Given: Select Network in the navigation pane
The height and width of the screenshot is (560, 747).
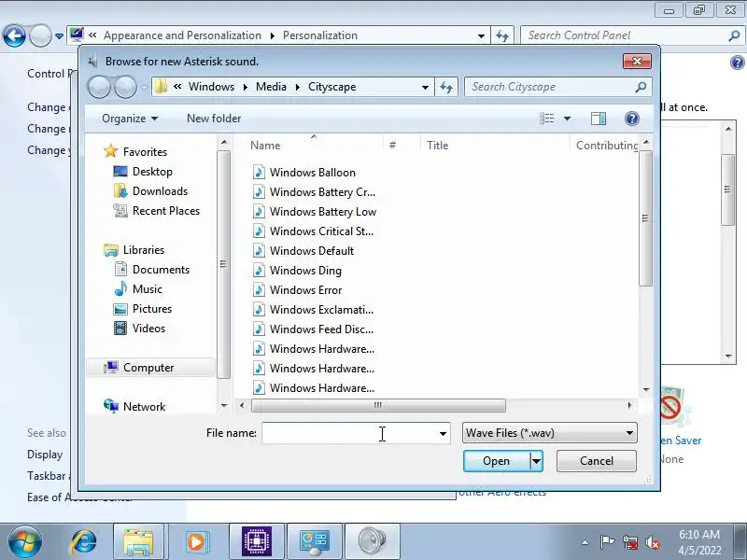Looking at the screenshot, I should [145, 407].
